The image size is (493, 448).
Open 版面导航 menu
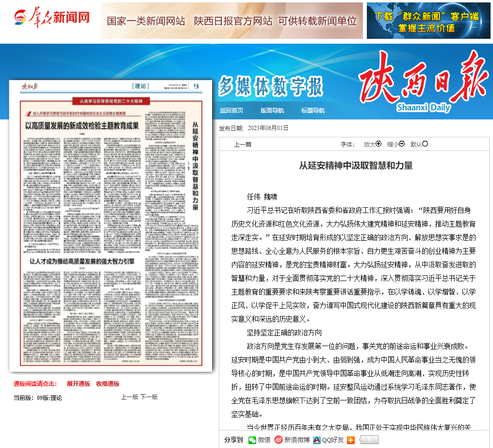pos(272,111)
